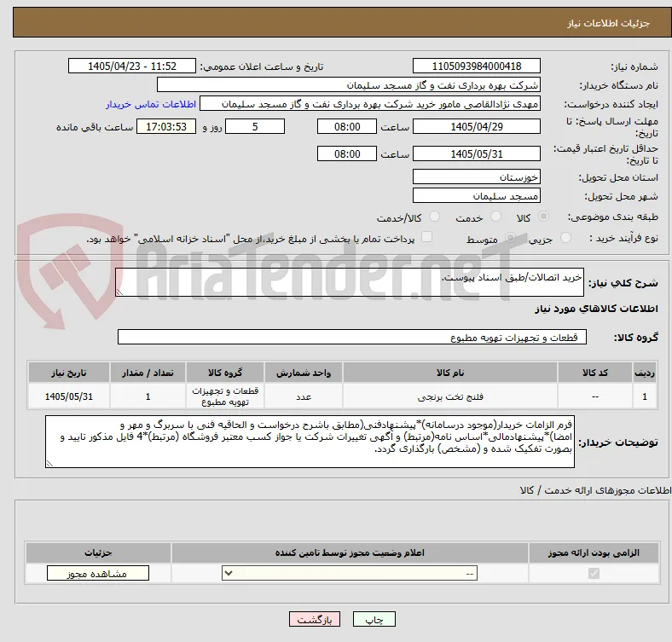Click the need date cell 1405/05/31 in table
The height and width of the screenshot is (642, 672).
(69, 396)
